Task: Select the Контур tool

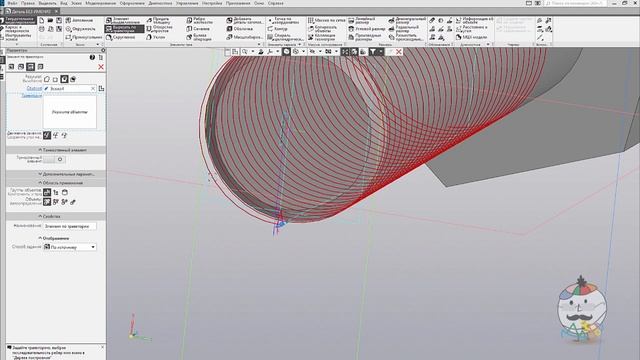Action: tap(278, 29)
